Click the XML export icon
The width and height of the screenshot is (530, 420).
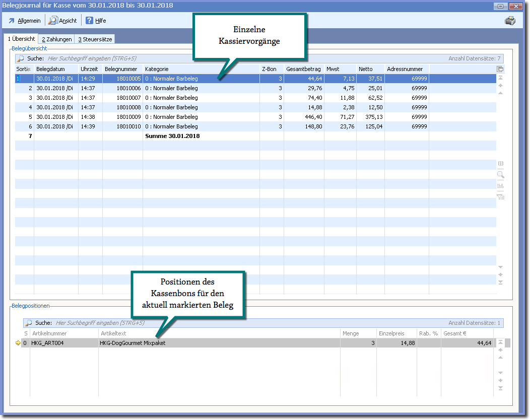[x=500, y=185]
